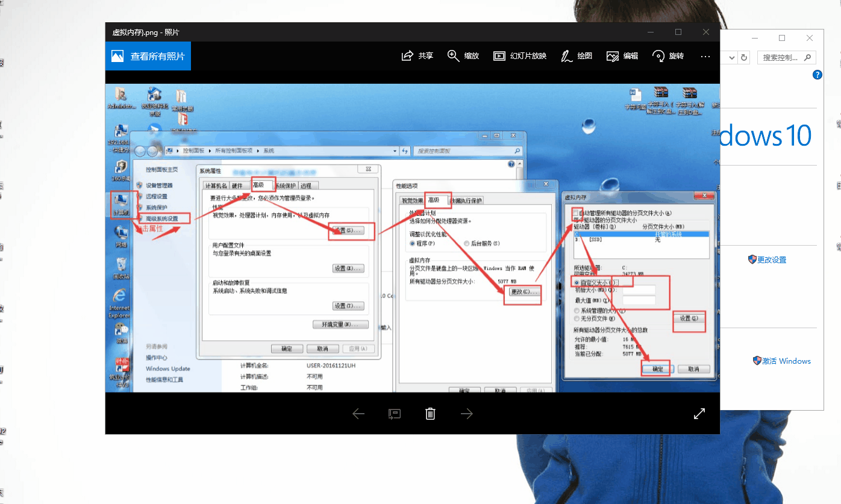Expand the Control Panel address dropdown arrow
841x504 pixels.
pyautogui.click(x=731, y=58)
